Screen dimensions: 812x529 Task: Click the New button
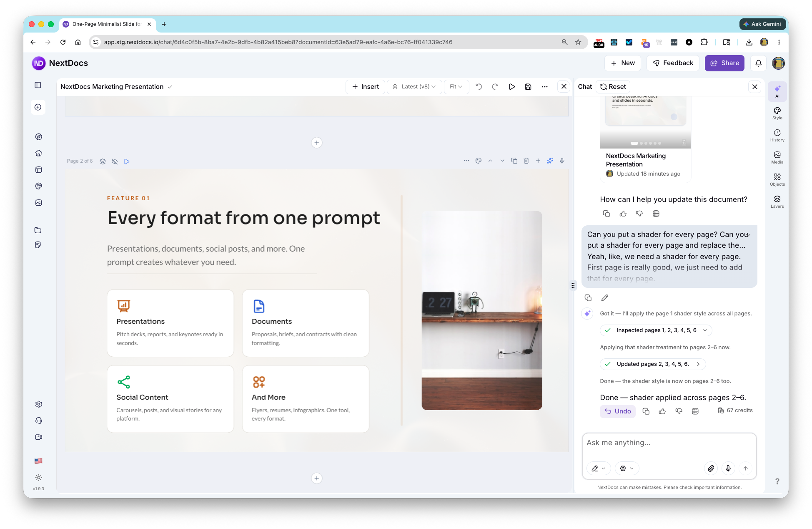pos(623,63)
